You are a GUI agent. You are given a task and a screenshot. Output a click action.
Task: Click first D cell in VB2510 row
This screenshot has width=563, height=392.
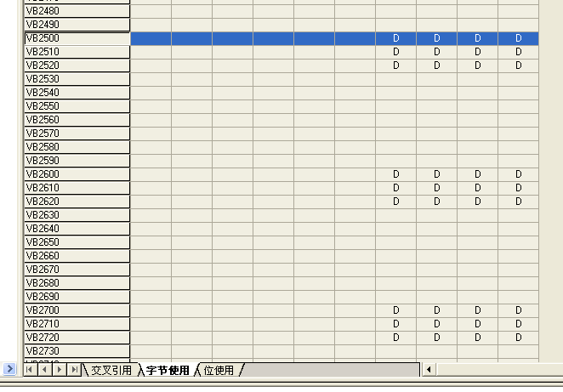point(396,52)
